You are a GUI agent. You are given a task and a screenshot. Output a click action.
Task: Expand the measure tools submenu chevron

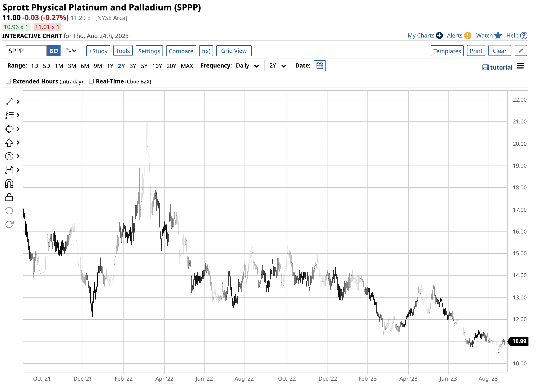click(x=18, y=170)
